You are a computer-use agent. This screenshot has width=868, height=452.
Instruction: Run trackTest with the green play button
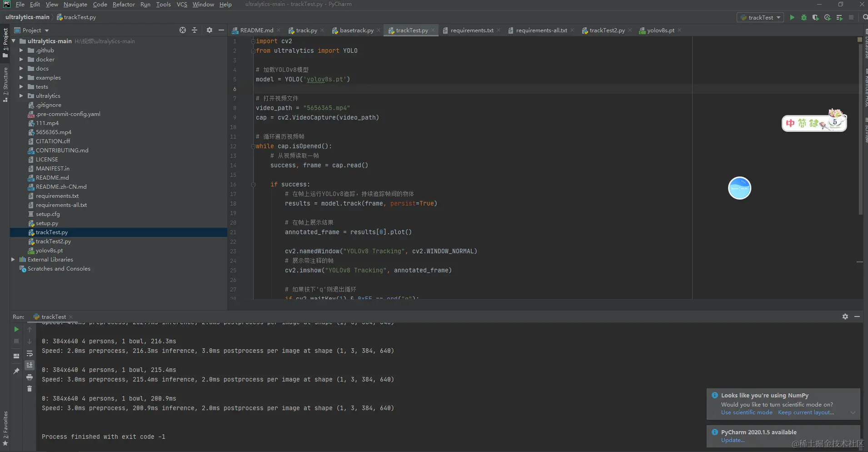[792, 17]
